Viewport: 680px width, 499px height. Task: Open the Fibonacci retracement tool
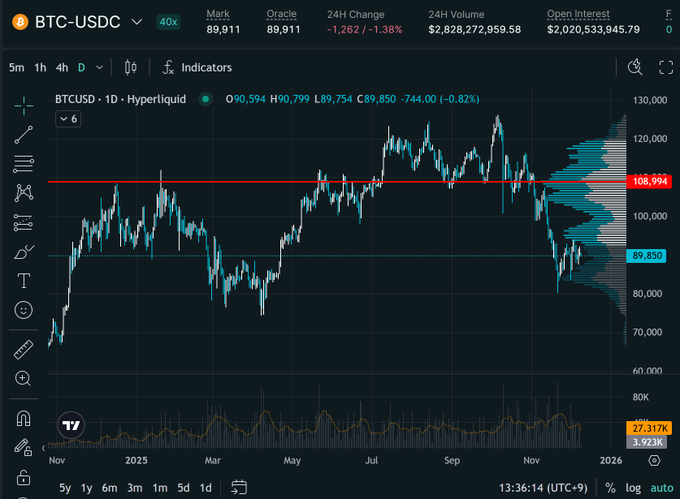click(x=23, y=164)
